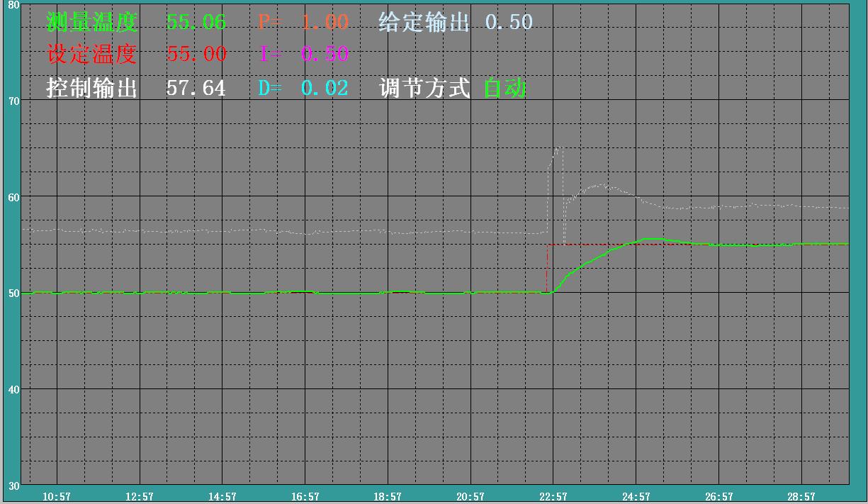Click the 50 y-axis label
This screenshot has height=504, width=868.
point(13,293)
